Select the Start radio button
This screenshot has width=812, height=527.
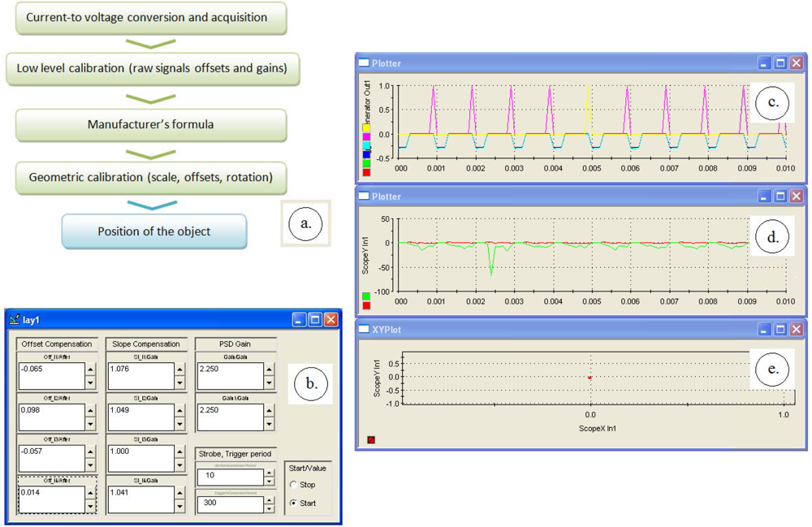tap(294, 503)
